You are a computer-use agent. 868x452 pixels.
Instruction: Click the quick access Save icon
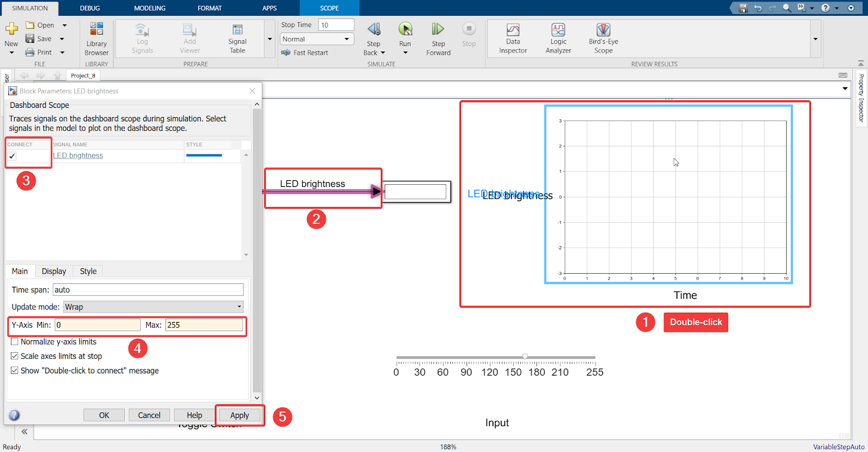click(743, 8)
